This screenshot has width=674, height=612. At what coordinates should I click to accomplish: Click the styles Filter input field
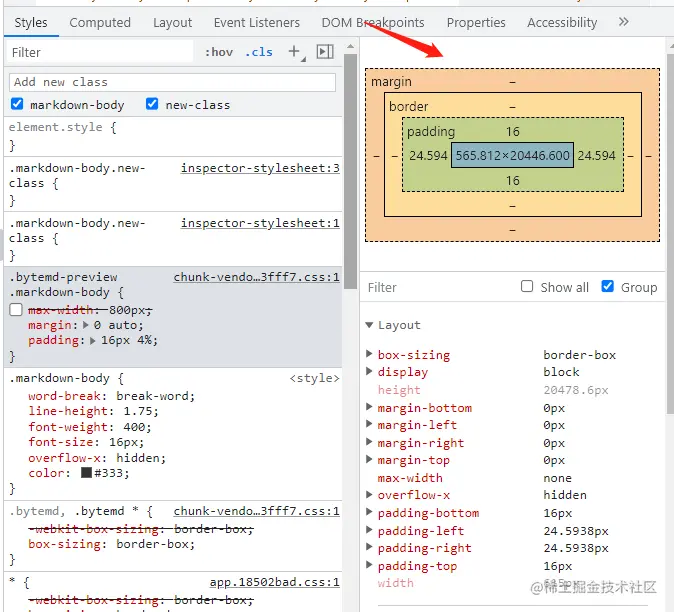(x=100, y=52)
